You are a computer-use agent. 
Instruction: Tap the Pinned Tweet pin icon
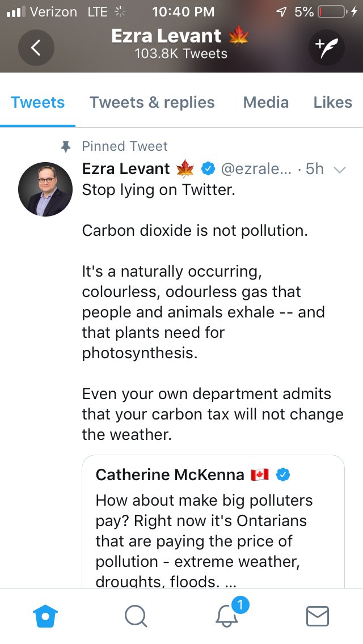[x=66, y=147]
